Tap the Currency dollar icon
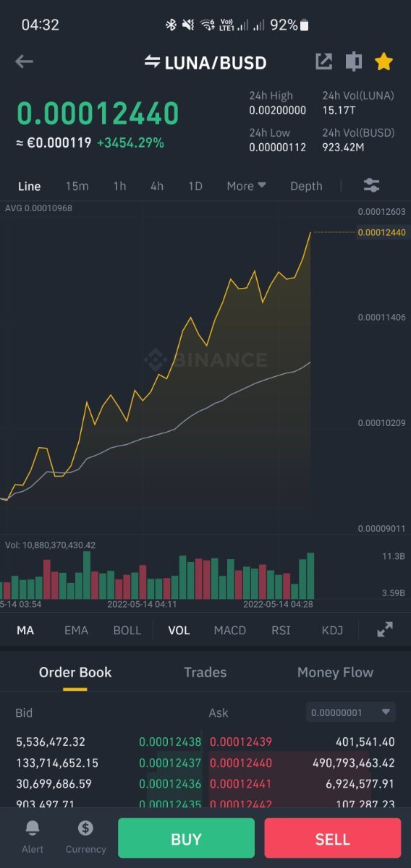The height and width of the screenshot is (868, 411). point(85,828)
